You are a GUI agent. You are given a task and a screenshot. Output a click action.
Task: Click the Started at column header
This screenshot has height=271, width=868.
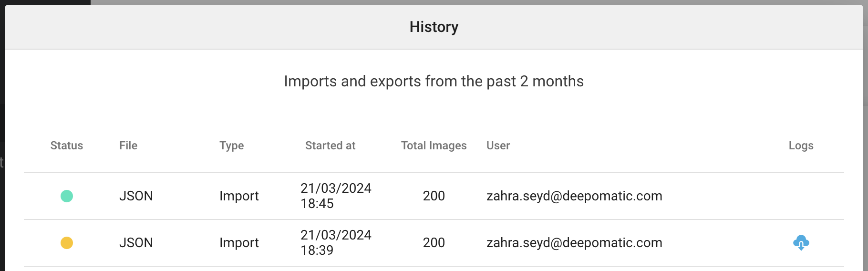pyautogui.click(x=330, y=146)
